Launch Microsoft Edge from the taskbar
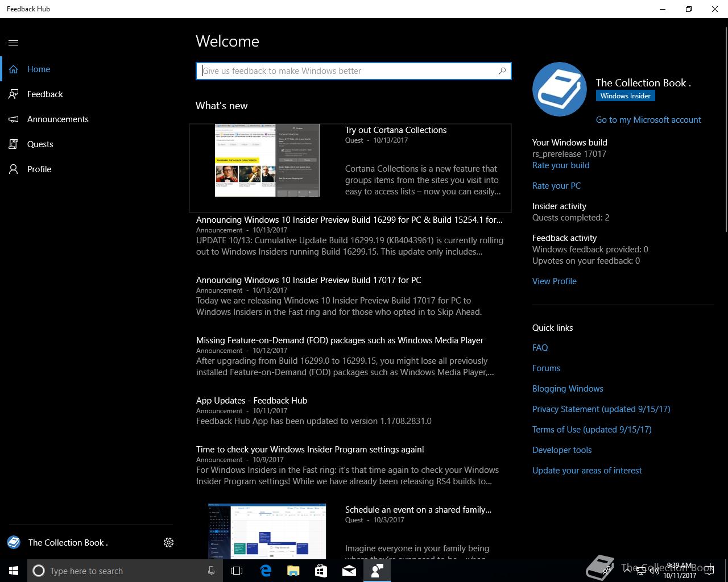This screenshot has width=728, height=582. (x=266, y=571)
